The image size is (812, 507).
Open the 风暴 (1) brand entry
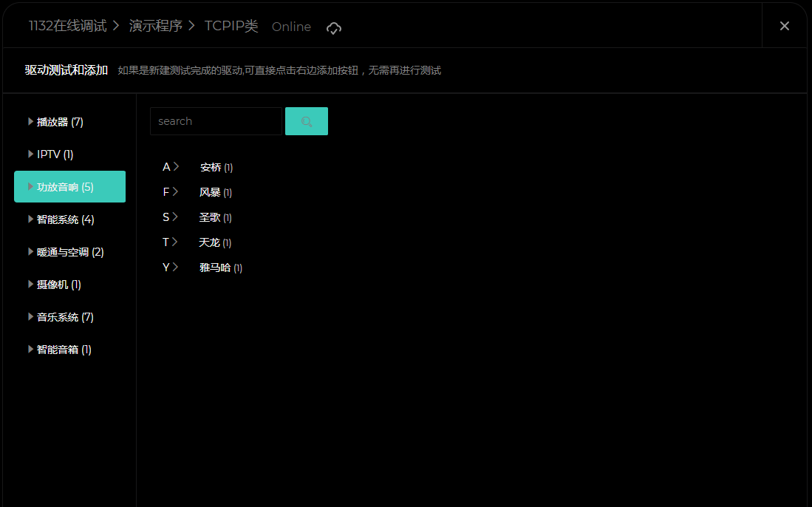point(216,192)
